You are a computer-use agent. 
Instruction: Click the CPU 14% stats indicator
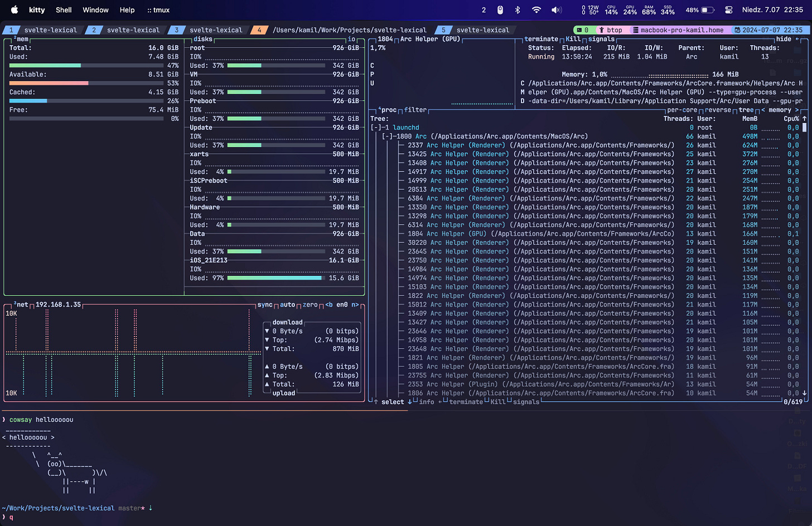click(x=611, y=10)
